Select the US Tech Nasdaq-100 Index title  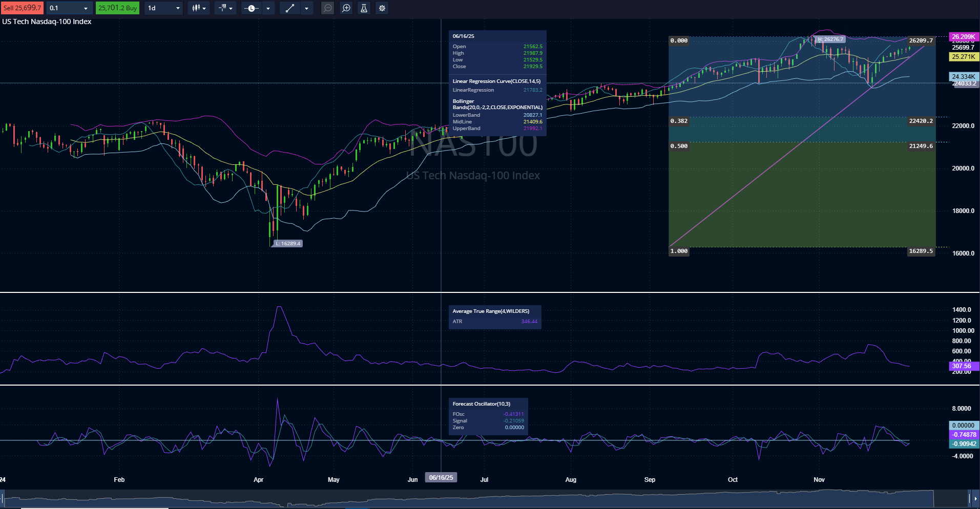46,22
